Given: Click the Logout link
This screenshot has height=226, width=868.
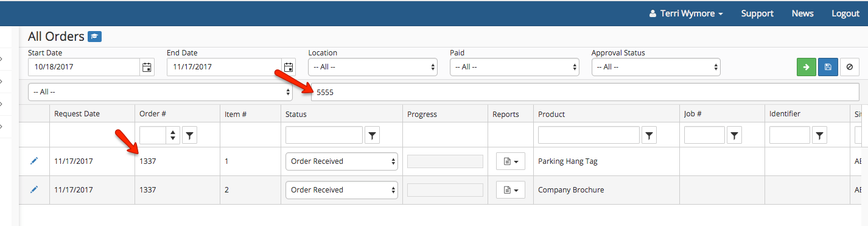Looking at the screenshot, I should click(845, 13).
